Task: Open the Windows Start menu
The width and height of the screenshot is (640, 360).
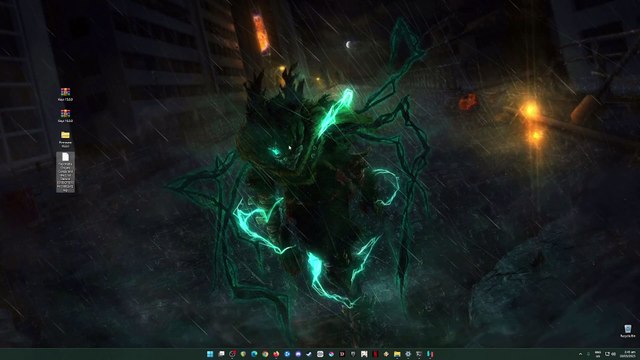Action: [x=210, y=354]
